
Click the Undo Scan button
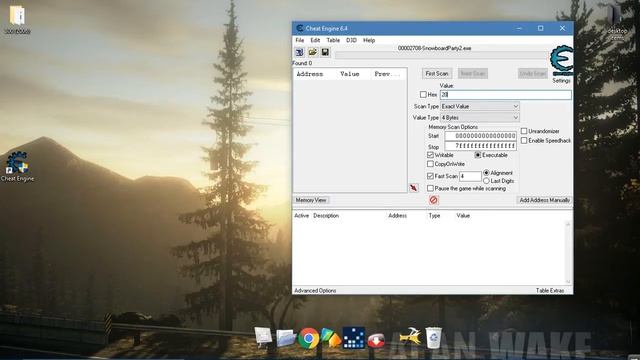point(533,73)
